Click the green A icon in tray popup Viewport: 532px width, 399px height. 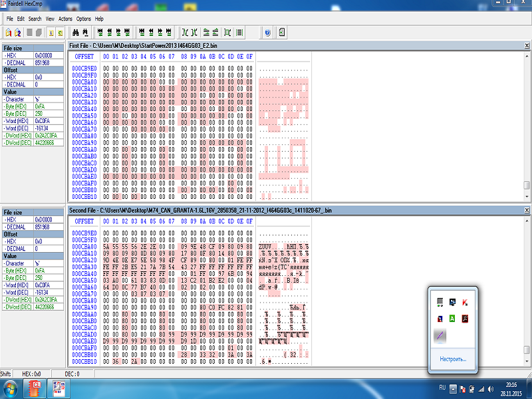pos(453,319)
